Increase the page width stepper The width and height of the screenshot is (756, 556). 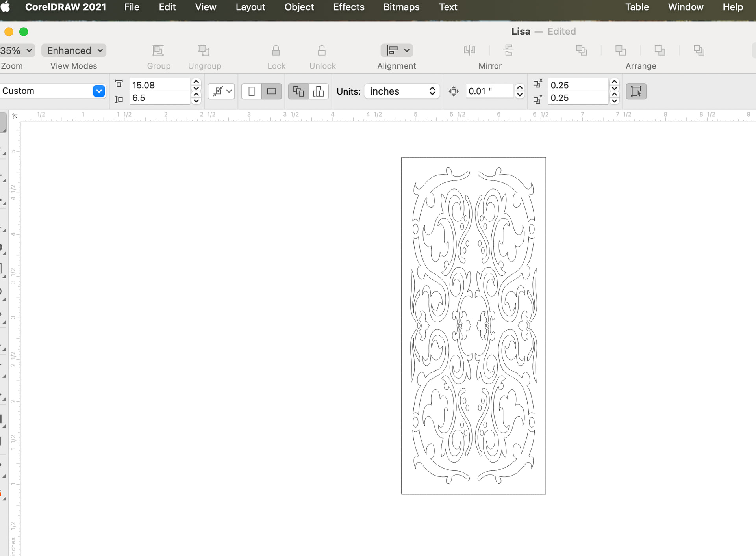196,82
